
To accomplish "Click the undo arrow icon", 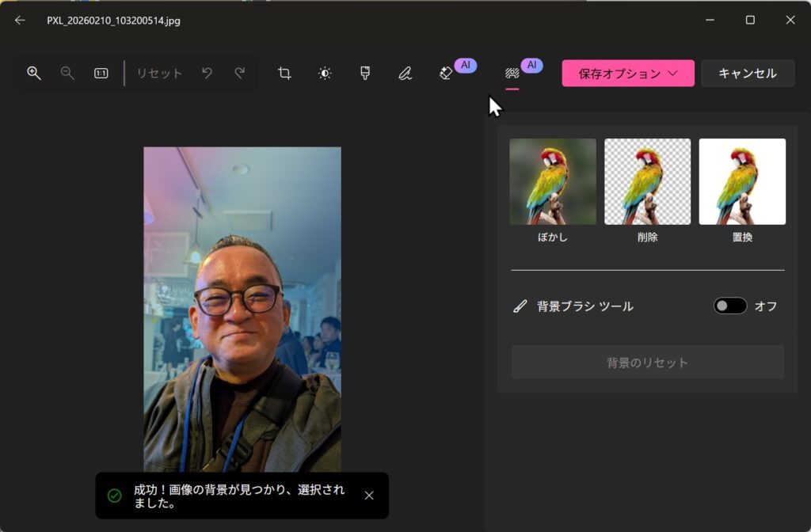I will [x=207, y=73].
